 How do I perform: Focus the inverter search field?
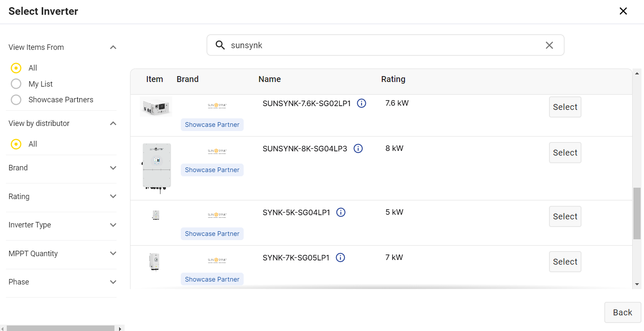click(x=385, y=45)
